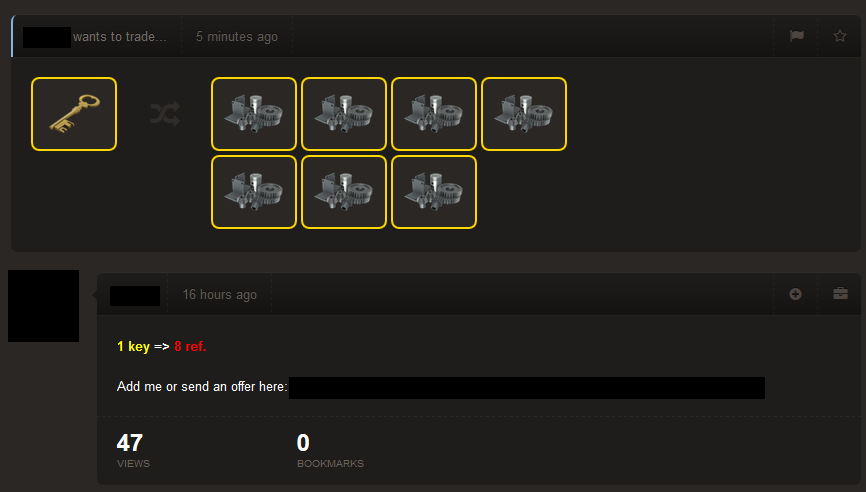Click the redacted commenter username
This screenshot has height=492, width=866.
tap(135, 296)
